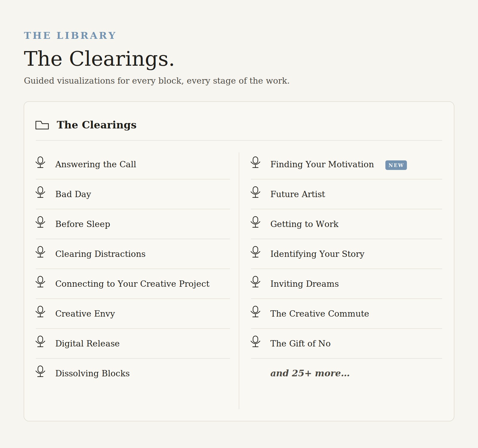Open The Creative Commute visualization
Image resolution: width=478 pixels, height=448 pixels.
pyautogui.click(x=320, y=314)
